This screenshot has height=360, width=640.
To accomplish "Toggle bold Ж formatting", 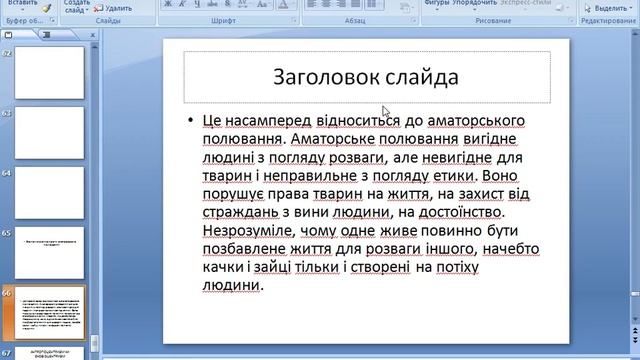I will tap(168, 4).
